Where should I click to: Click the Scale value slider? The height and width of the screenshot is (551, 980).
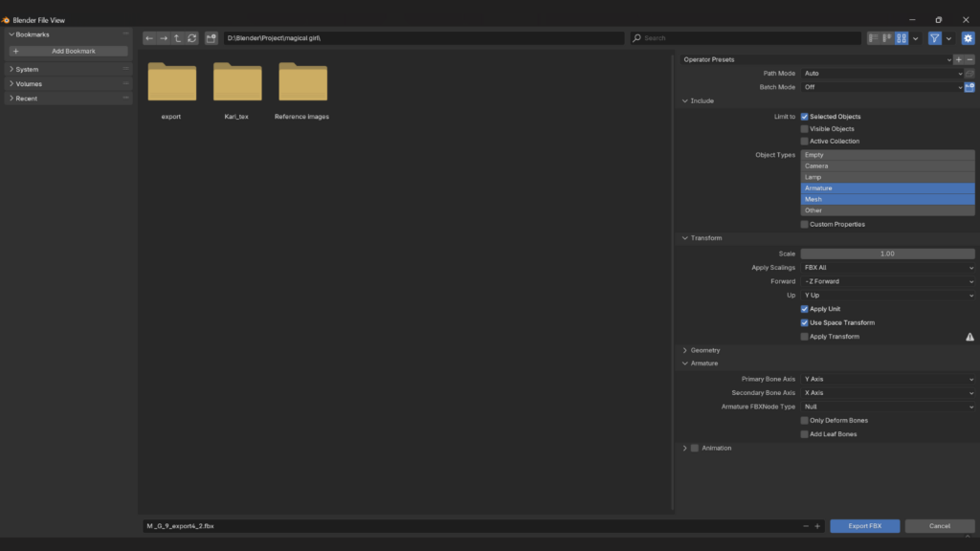(887, 253)
